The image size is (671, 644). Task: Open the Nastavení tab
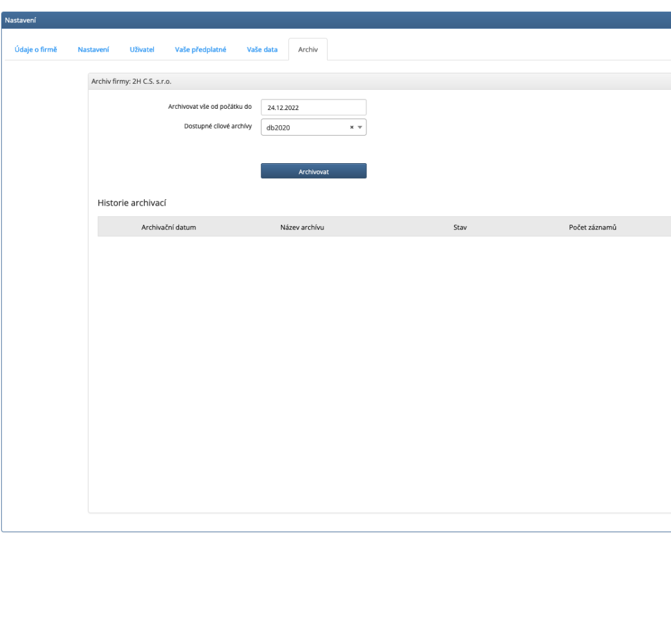click(93, 50)
